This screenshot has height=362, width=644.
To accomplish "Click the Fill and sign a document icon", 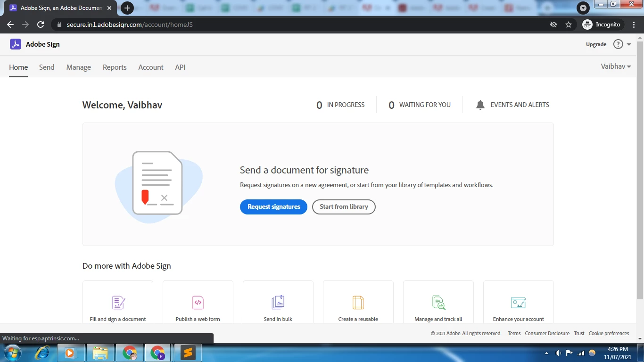I will [118, 302].
